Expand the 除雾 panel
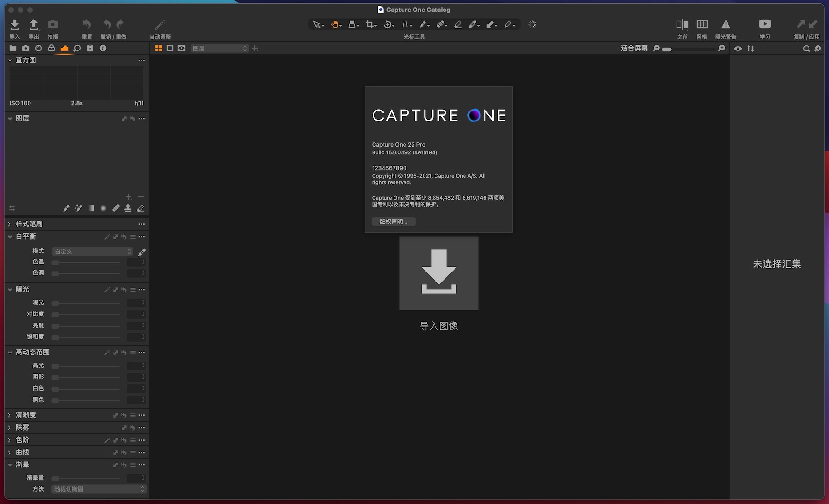The width and height of the screenshot is (829, 504). [10, 428]
